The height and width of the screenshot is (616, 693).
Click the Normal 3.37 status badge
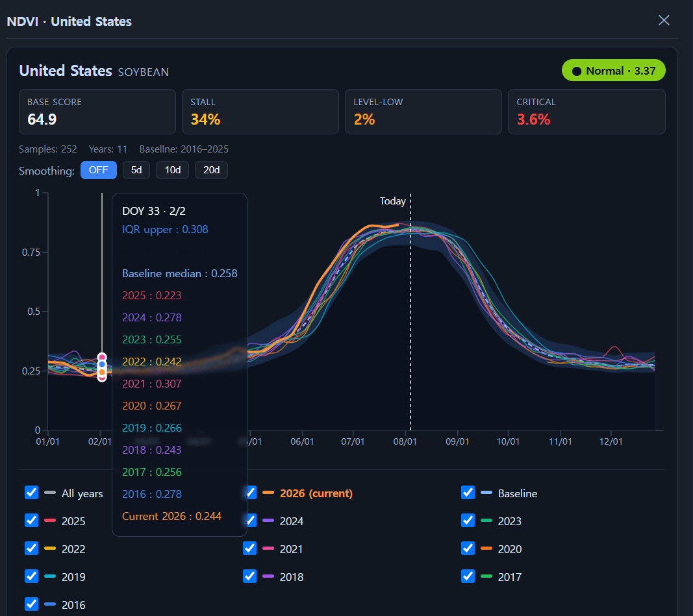pos(614,71)
